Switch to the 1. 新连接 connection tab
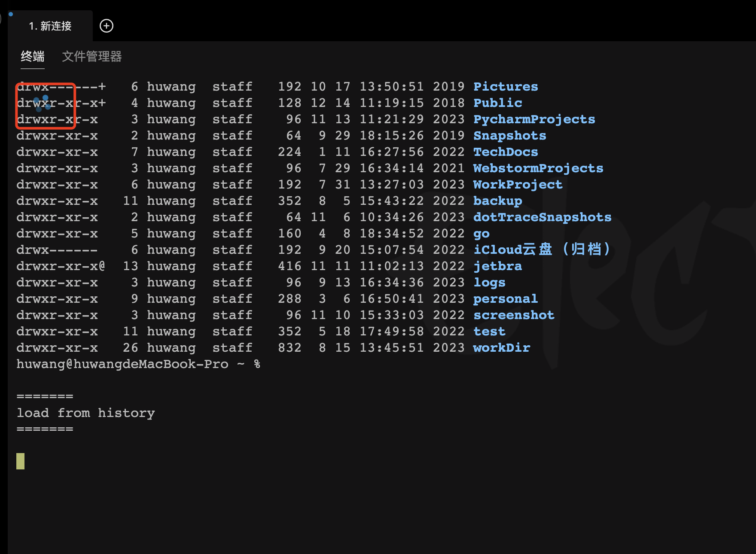 tap(50, 26)
